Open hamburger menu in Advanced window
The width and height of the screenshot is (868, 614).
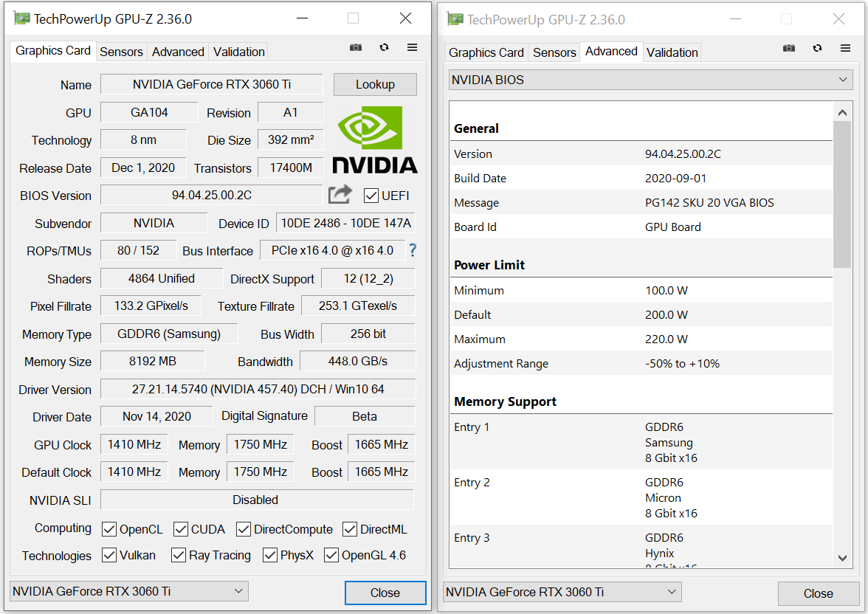[x=845, y=49]
